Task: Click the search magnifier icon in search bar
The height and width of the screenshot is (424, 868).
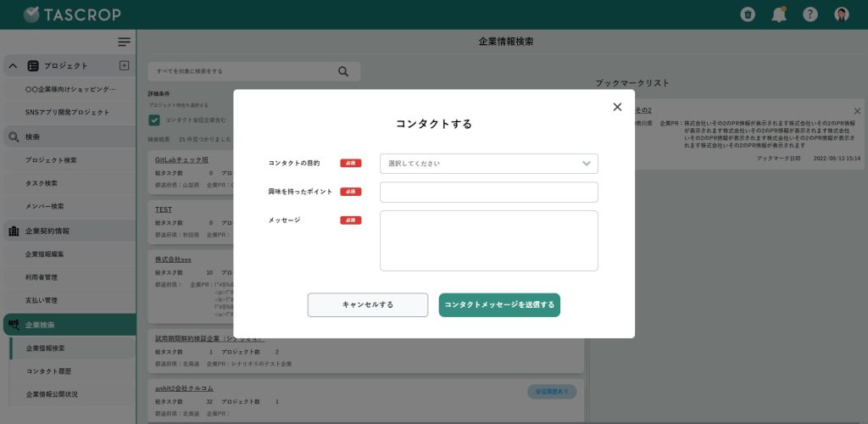Action: pos(343,71)
